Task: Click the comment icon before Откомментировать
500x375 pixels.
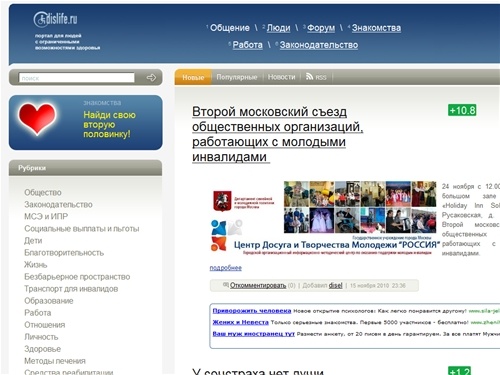Action: 225,285
